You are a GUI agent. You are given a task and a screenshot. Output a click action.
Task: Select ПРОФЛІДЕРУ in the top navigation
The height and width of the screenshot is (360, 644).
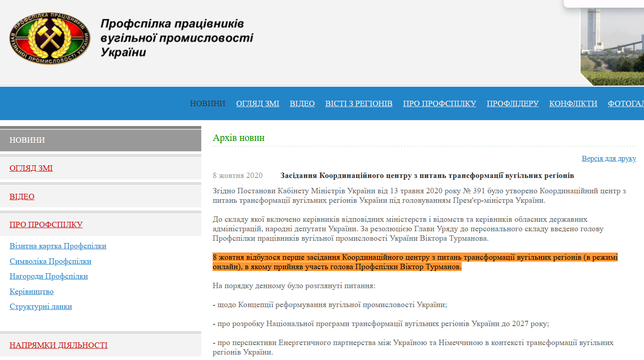point(513,103)
